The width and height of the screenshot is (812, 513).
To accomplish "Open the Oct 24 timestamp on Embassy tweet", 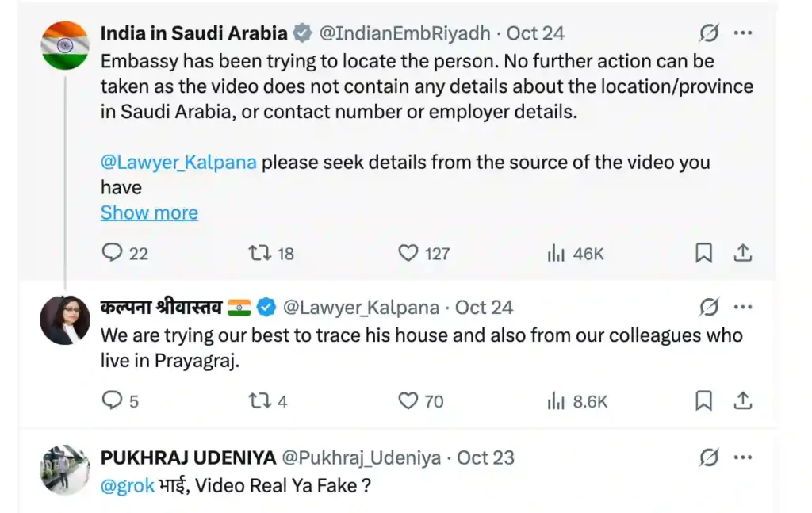I will click(535, 33).
